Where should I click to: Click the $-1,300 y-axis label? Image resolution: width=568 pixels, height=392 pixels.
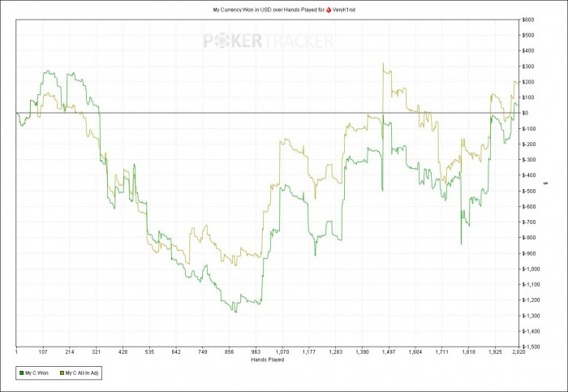[531, 316]
